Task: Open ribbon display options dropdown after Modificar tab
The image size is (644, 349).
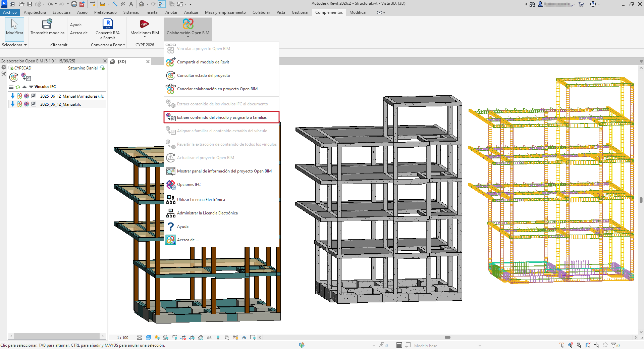Action: [381, 12]
